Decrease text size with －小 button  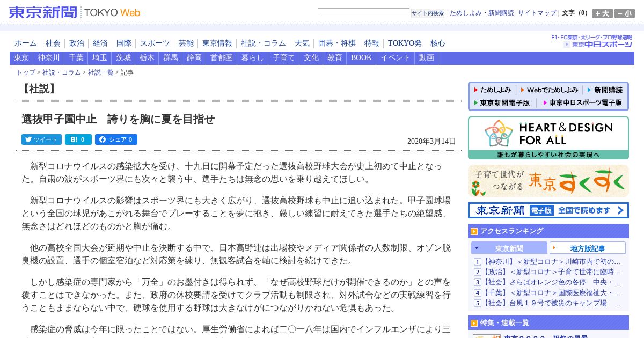(x=625, y=13)
